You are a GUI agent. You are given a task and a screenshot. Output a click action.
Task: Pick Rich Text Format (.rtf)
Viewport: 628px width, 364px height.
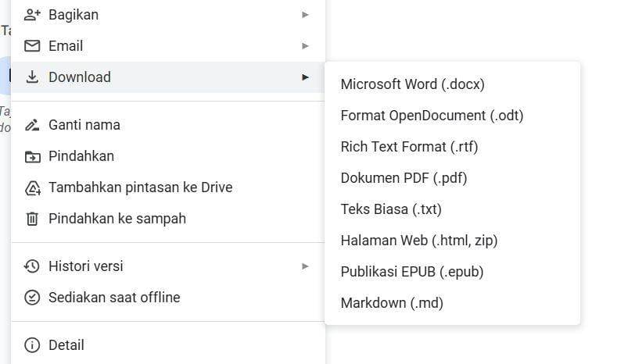coord(409,147)
